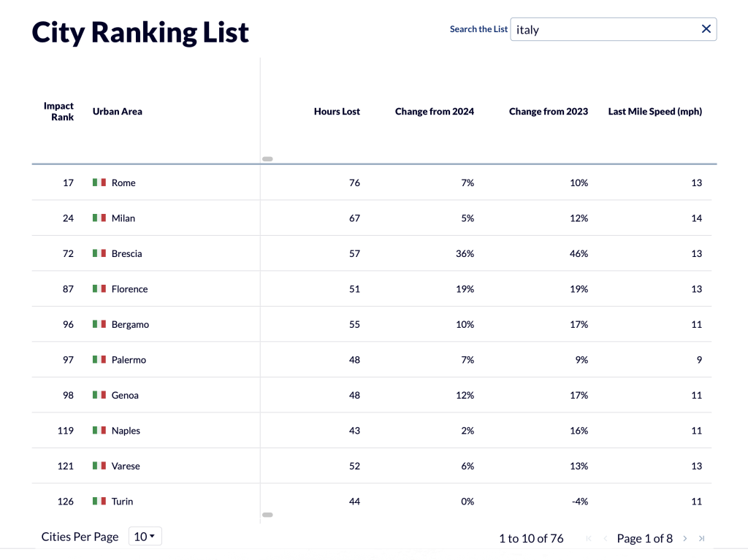Click in the Search the List field

click(x=605, y=29)
